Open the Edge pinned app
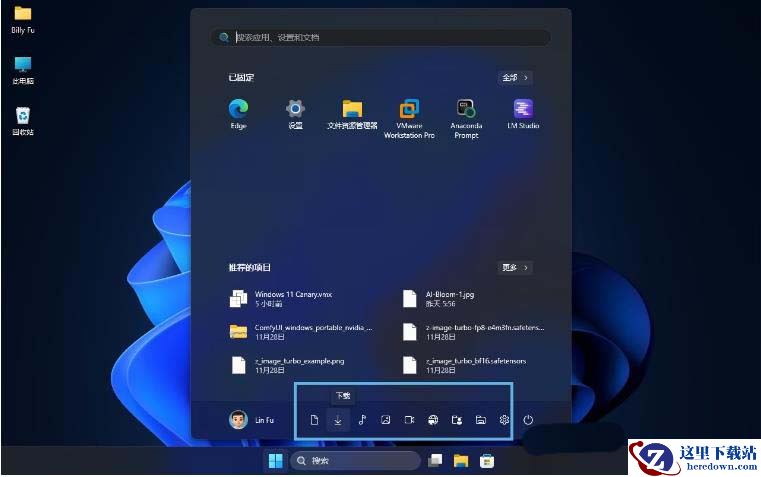Viewport: 761px width, 477px height. (238, 110)
